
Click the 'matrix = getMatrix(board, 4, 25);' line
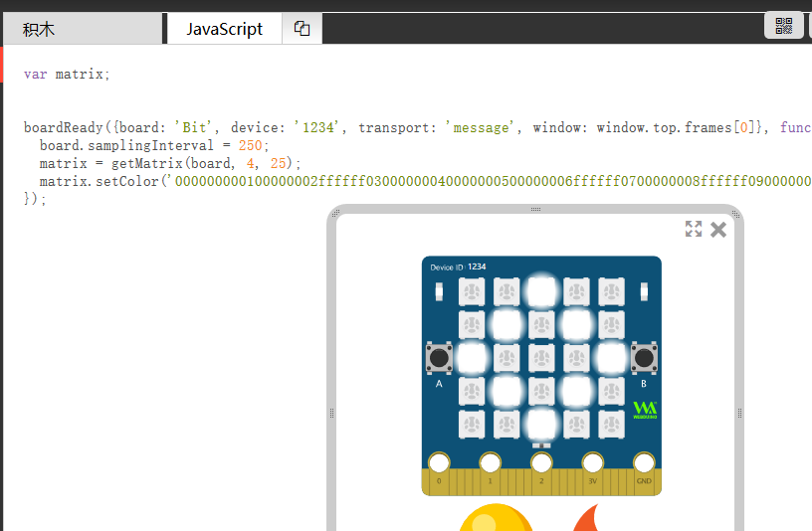pyautogui.click(x=170, y=163)
